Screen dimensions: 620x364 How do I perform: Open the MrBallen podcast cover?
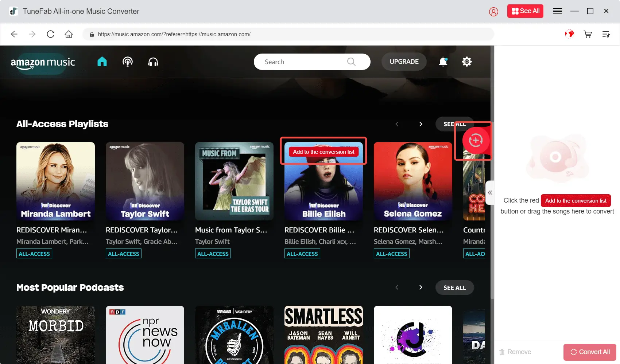click(x=234, y=335)
